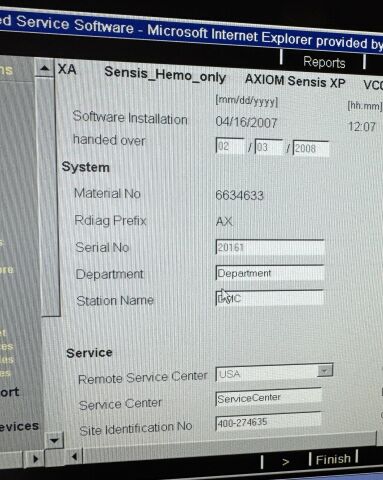Click the [mm/dd/yyyy] format hint
This screenshot has height=480, width=383.
[x=247, y=101]
